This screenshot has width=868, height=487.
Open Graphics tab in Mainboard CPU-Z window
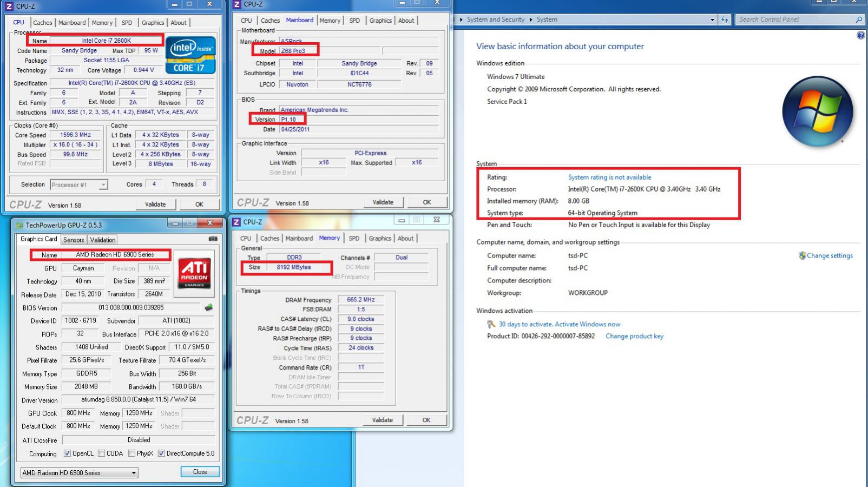(380, 21)
